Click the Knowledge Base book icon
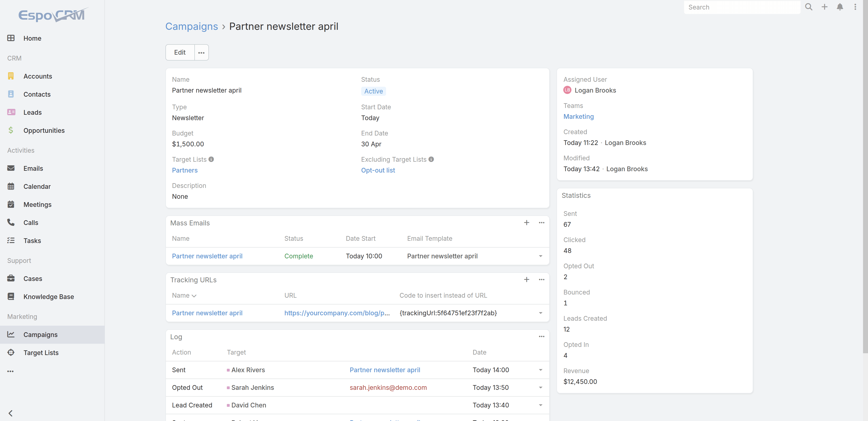Image resolution: width=868 pixels, height=421 pixels. tap(11, 296)
